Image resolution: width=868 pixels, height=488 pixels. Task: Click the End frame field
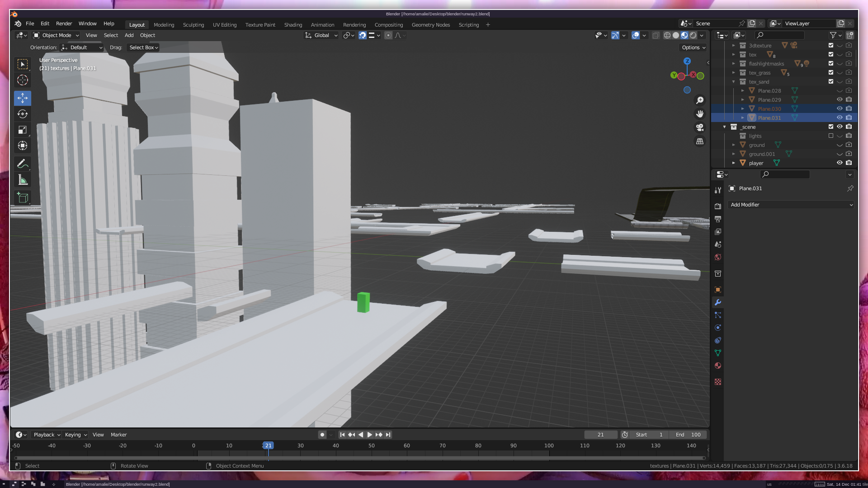(688, 435)
